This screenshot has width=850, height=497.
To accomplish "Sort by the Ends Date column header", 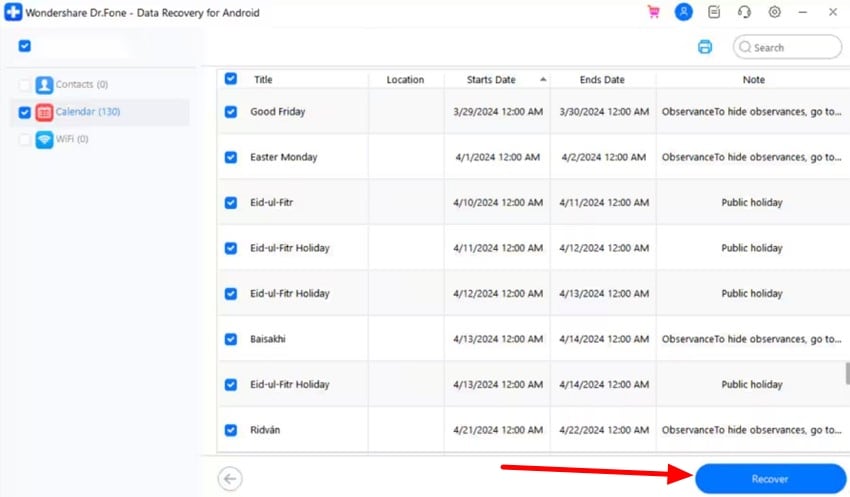I will tap(602, 80).
